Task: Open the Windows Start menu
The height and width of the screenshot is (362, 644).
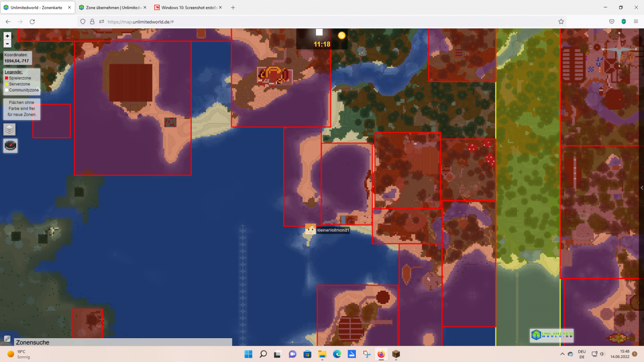Action: click(248, 354)
